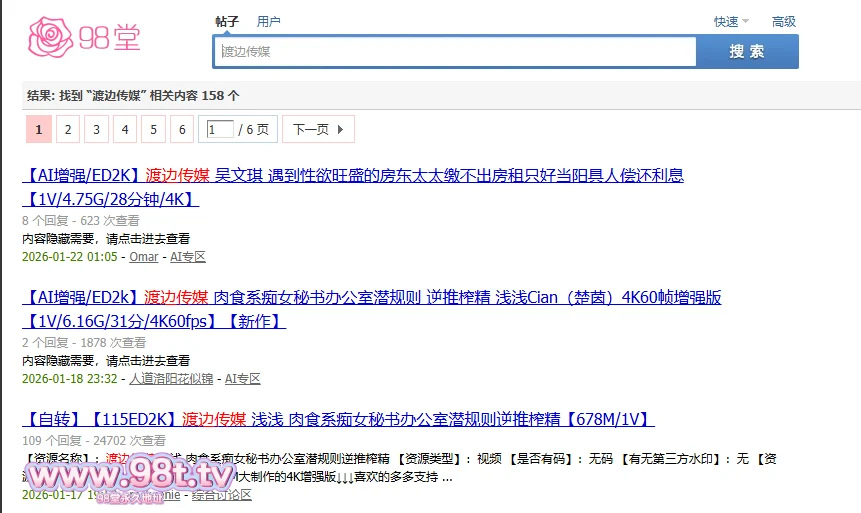Click the 98堂 rose logo
Screen dimensions: 861x513
point(84,36)
